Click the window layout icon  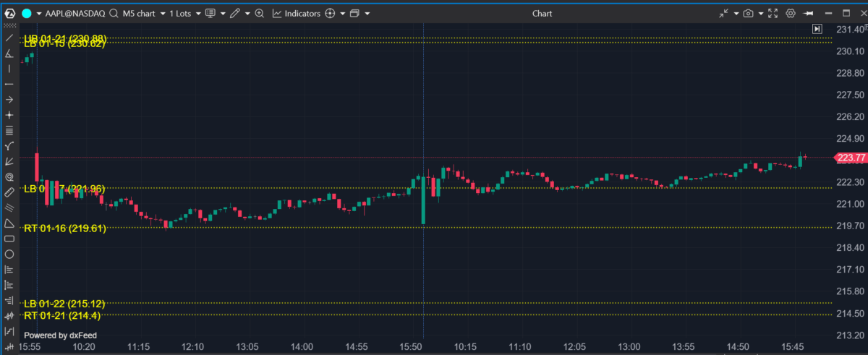pyautogui.click(x=354, y=13)
